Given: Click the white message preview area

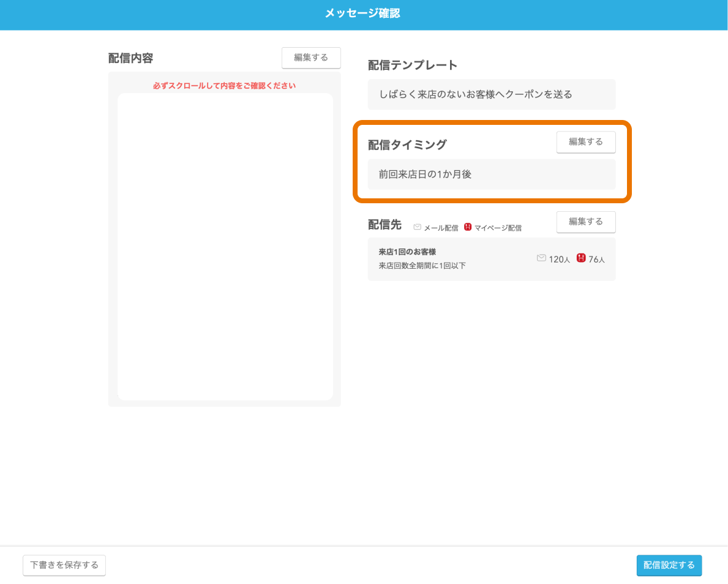Looking at the screenshot, I should [x=225, y=247].
